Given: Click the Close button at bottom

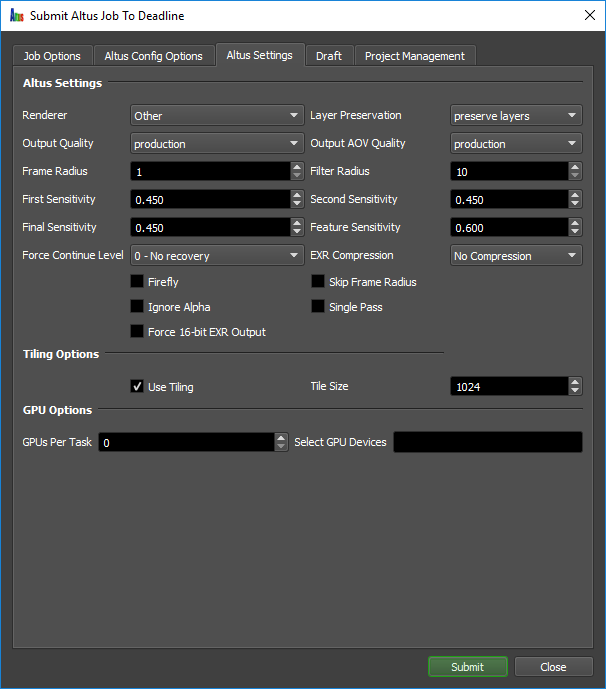Looking at the screenshot, I should point(553,667).
